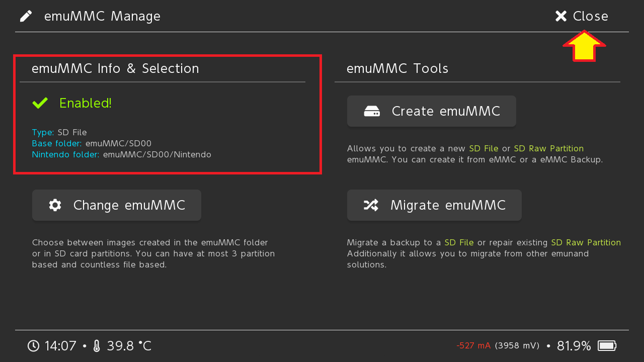
Task: Click the pencil icon beside emuMMC Manage
Action: (x=26, y=16)
